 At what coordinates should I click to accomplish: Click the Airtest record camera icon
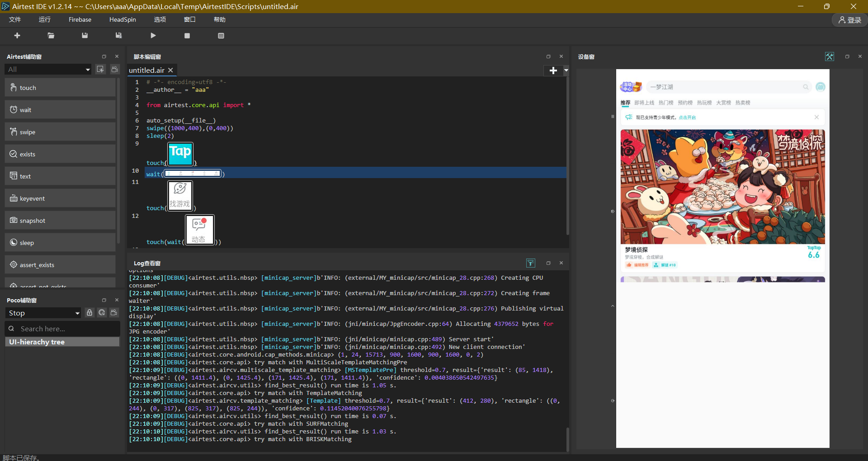pos(115,69)
